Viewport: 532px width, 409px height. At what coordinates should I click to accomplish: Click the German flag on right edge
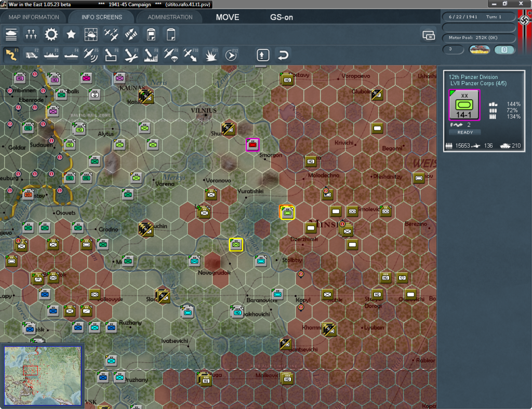coord(525,31)
